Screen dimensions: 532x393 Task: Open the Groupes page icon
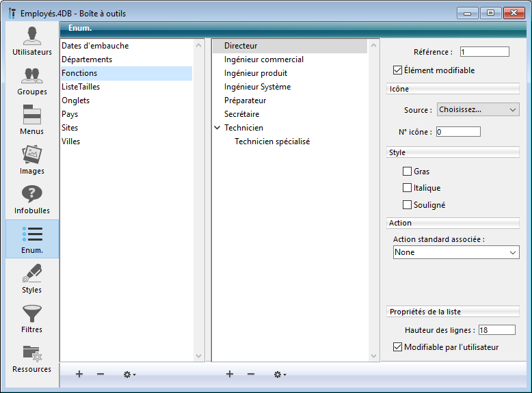(x=31, y=80)
